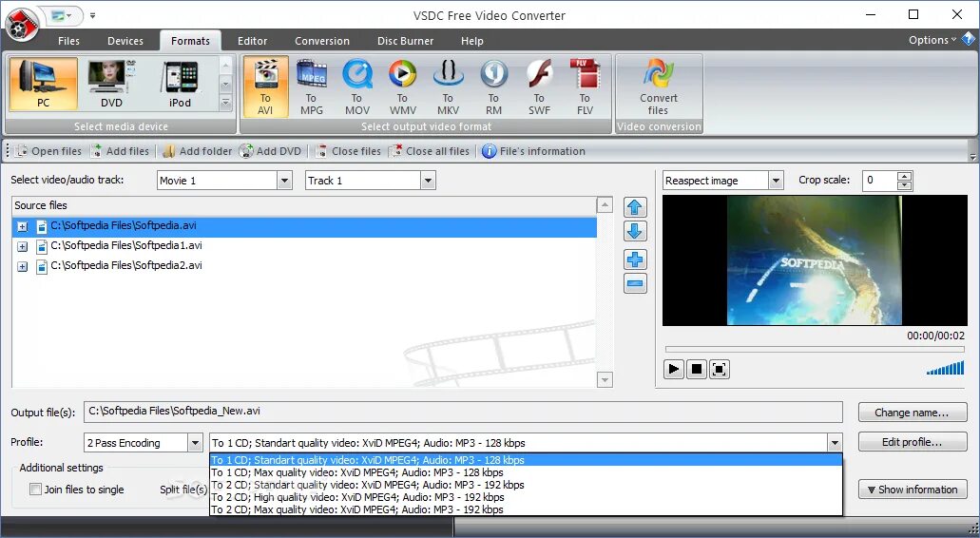Enable Join files to single checkbox
980x538 pixels.
36,490
